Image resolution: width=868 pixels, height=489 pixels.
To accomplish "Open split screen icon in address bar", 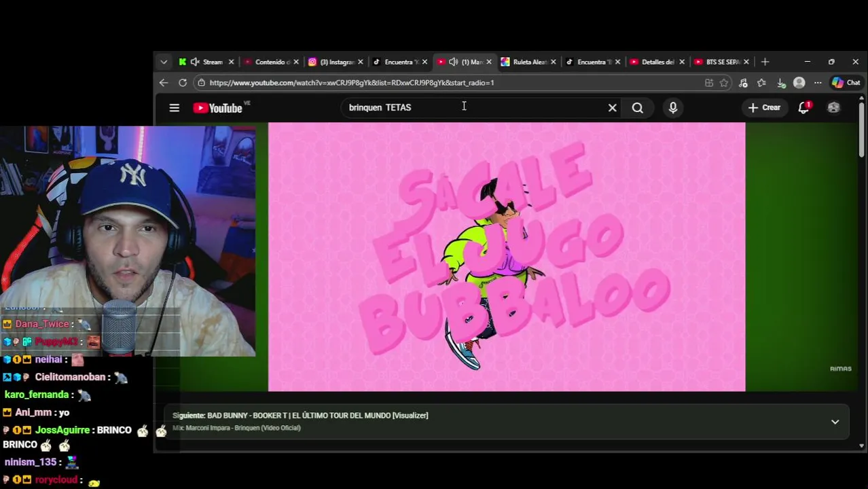I will [709, 83].
